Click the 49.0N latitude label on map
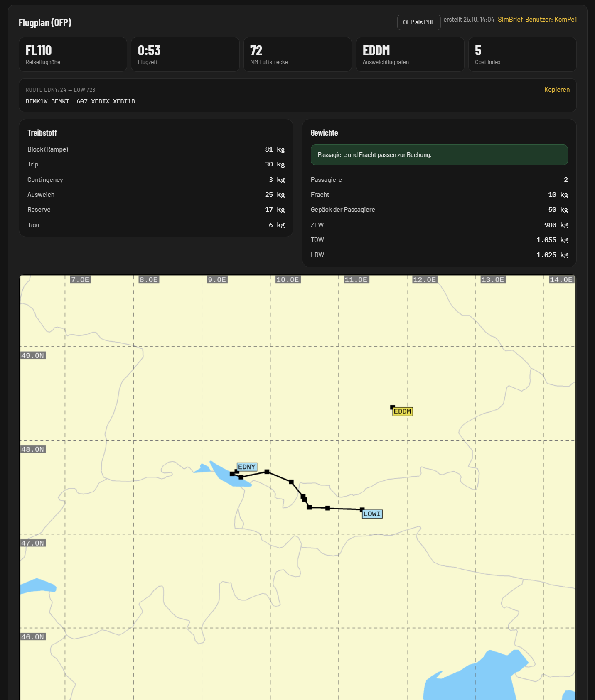This screenshot has width=595, height=700. pos(33,355)
